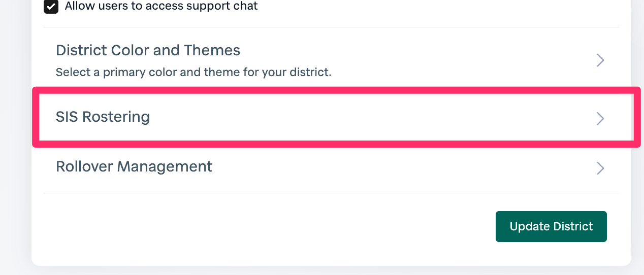Click the "Allow users to access support chat" label
This screenshot has width=644, height=275.
[161, 6]
